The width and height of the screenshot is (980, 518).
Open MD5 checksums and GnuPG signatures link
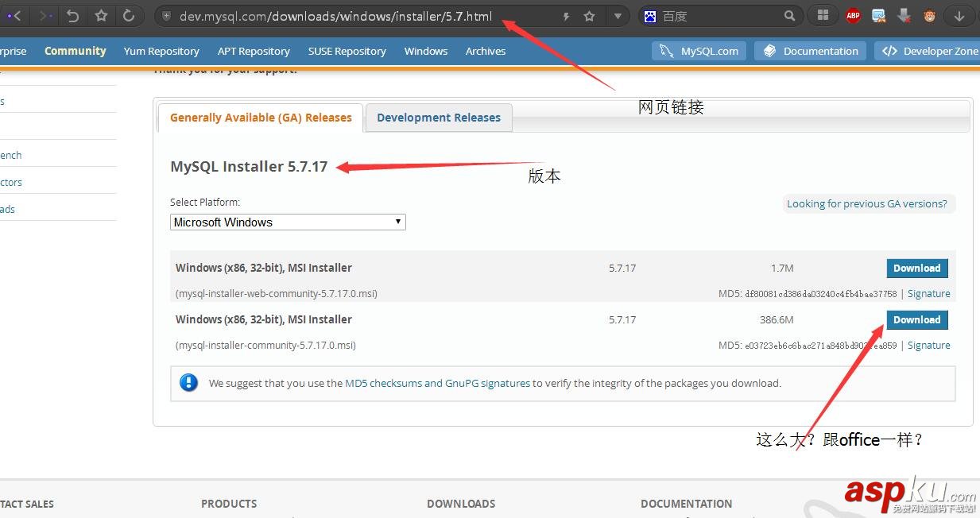(437, 383)
